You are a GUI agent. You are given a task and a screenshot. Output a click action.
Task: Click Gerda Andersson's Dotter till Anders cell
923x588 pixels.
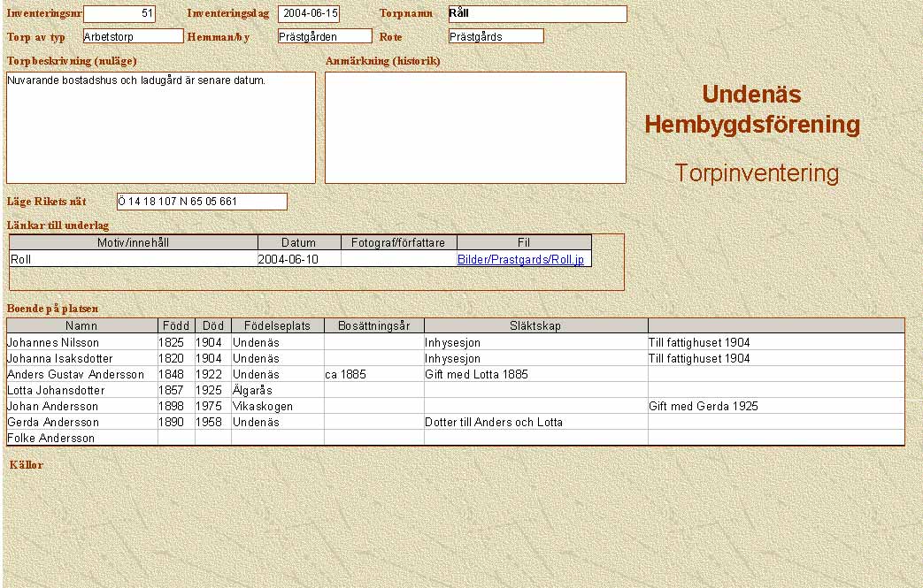click(x=535, y=422)
